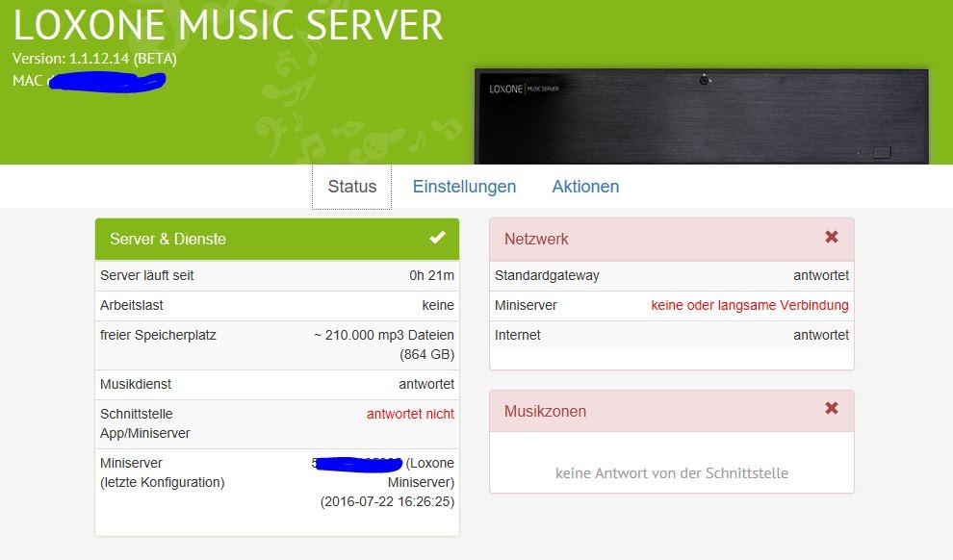The width and height of the screenshot is (953, 560).
Task: Select the Netzwerk panel title
Action: pyautogui.click(x=536, y=239)
